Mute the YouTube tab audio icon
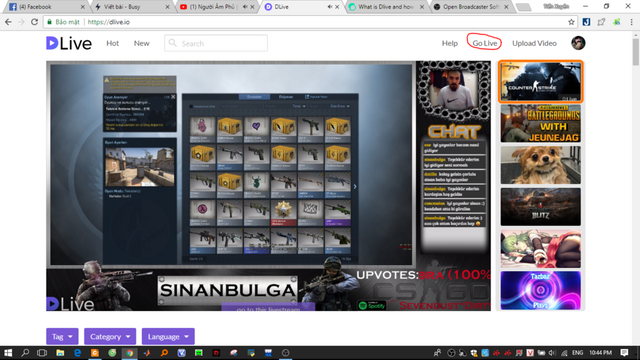Viewport: 640px width, 360px height. point(245,7)
